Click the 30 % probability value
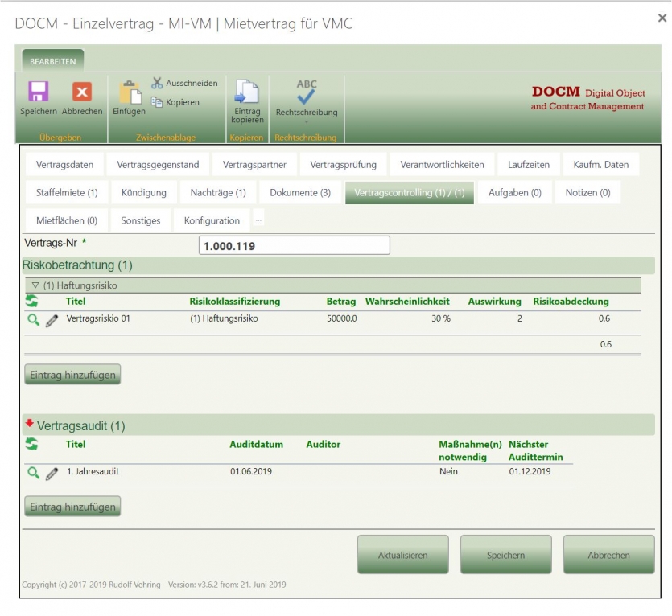This screenshot has width=672, height=616. [440, 318]
